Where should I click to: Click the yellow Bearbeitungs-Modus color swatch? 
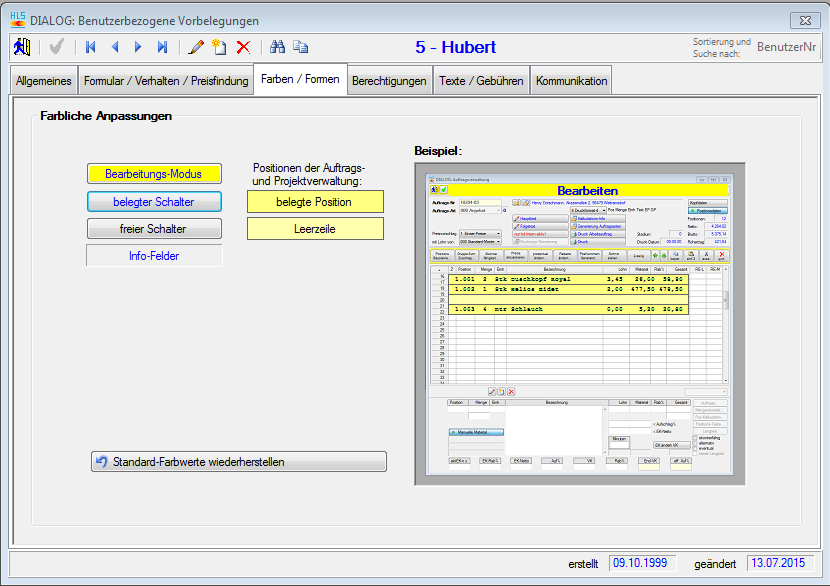pos(153,174)
